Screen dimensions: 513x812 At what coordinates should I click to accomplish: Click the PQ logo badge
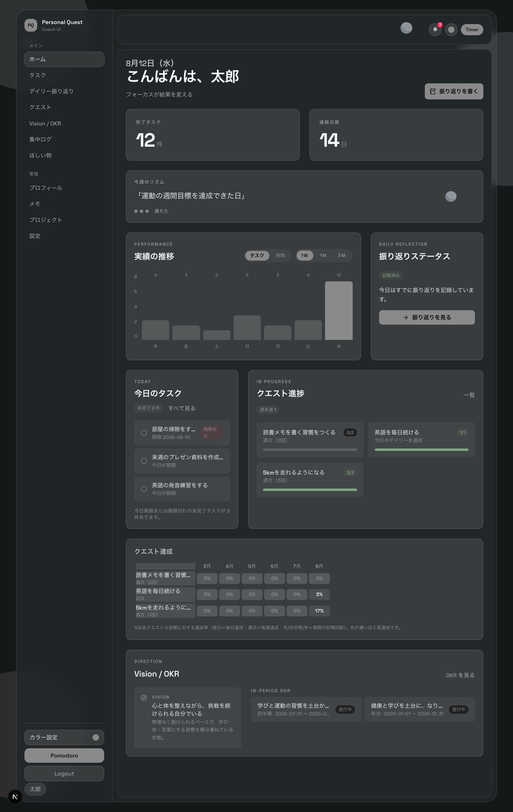click(31, 25)
